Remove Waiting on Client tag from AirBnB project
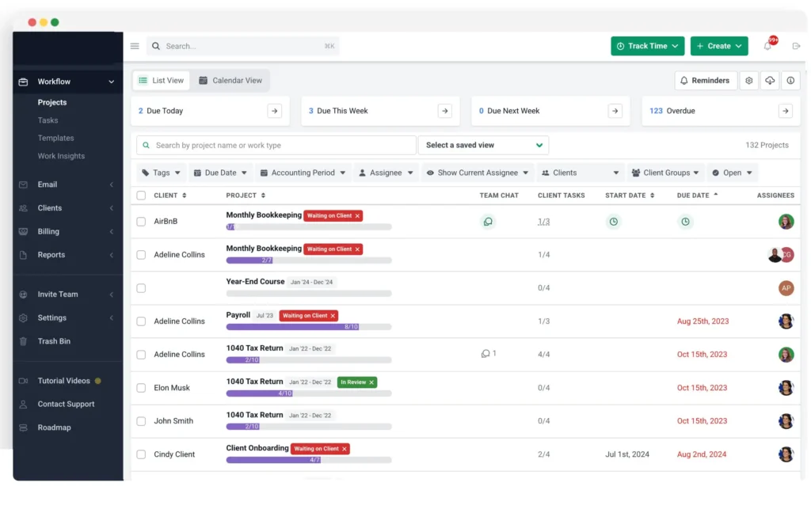811x532 pixels. [357, 215]
